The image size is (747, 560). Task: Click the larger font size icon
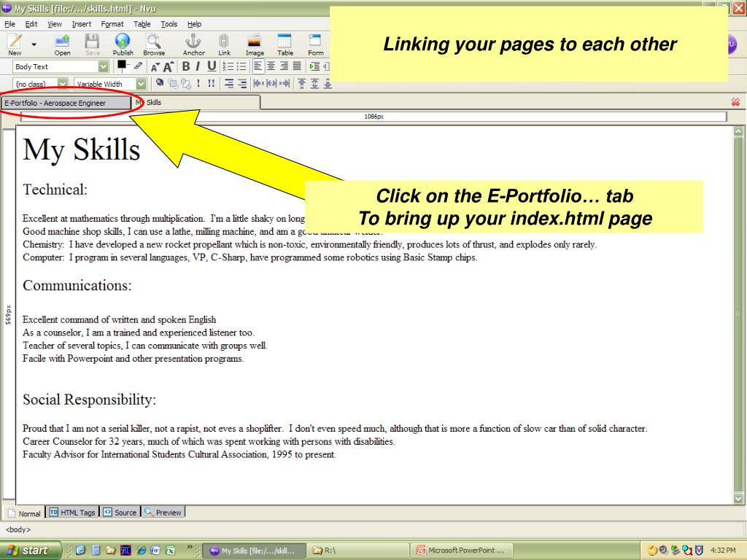169,66
